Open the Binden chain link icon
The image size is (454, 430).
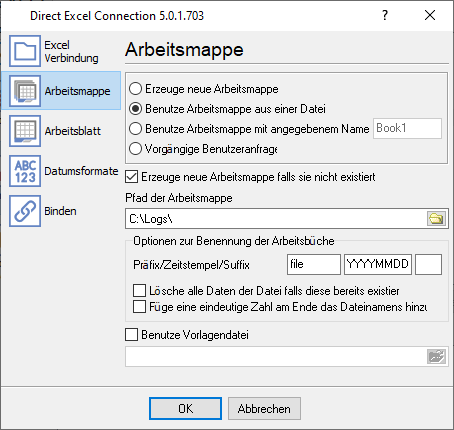click(x=25, y=211)
